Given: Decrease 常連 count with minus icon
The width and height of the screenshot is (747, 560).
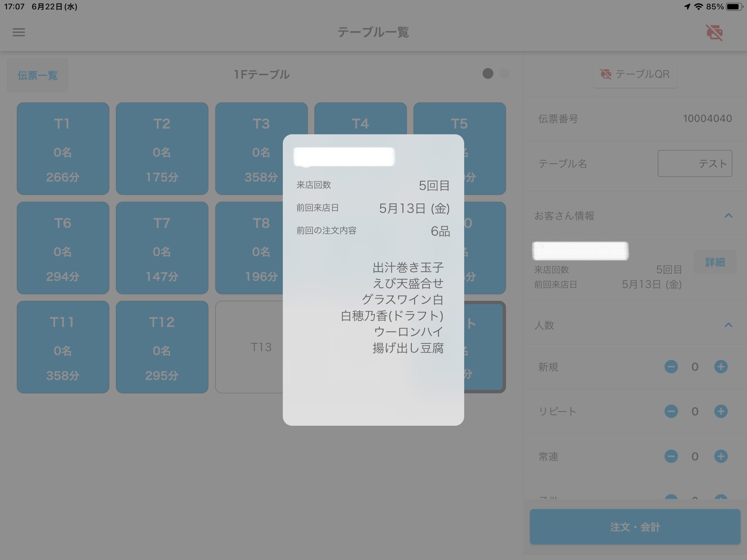Looking at the screenshot, I should point(671,456).
